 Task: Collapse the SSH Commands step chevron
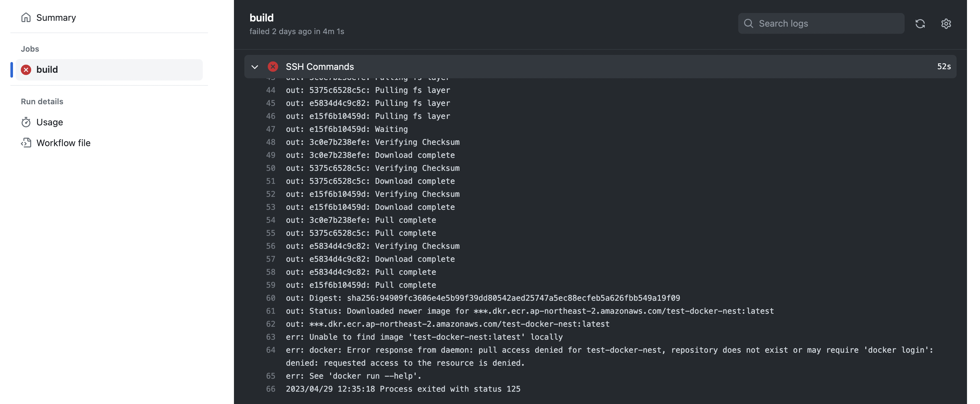point(254,67)
